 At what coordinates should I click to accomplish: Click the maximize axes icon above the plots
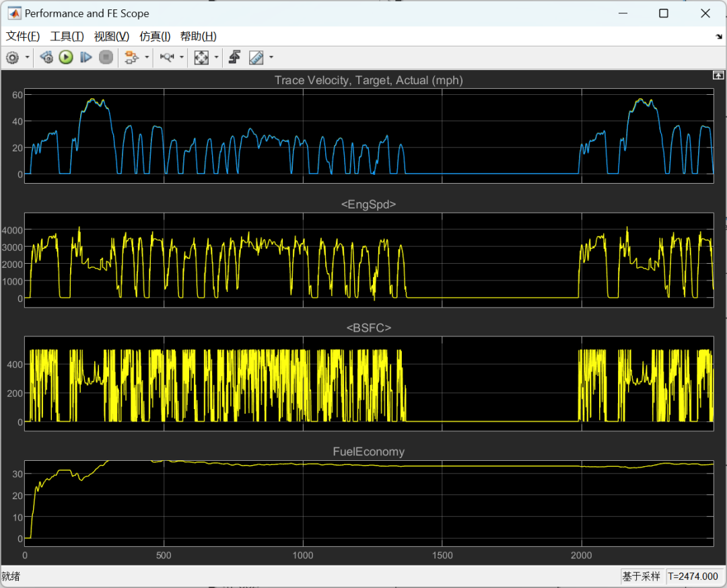(x=718, y=75)
